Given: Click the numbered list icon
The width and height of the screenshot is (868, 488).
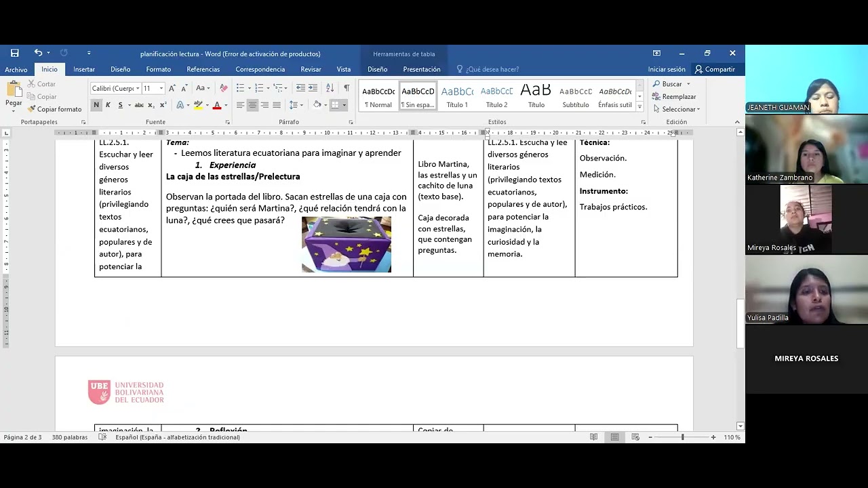Looking at the screenshot, I should (x=259, y=88).
